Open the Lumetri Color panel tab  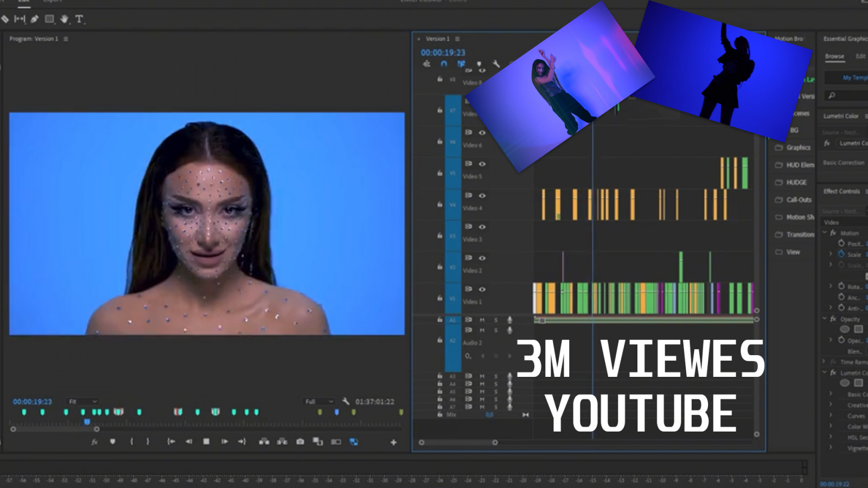(x=841, y=116)
